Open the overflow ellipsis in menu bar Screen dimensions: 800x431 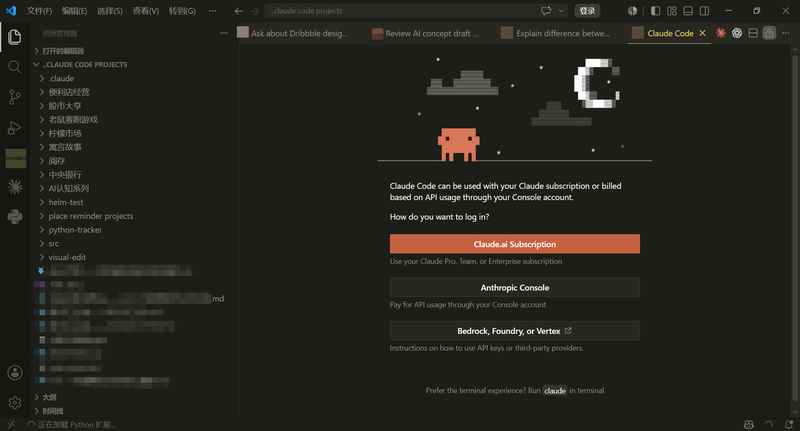212,11
